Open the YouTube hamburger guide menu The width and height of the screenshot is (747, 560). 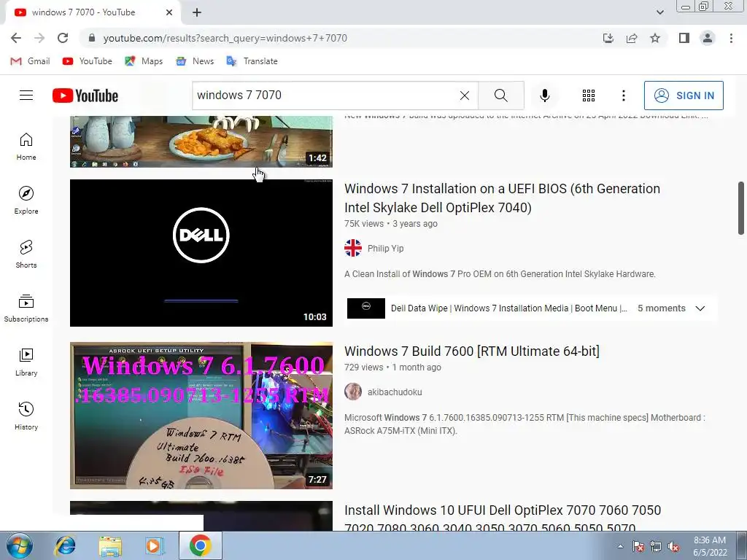coord(26,96)
